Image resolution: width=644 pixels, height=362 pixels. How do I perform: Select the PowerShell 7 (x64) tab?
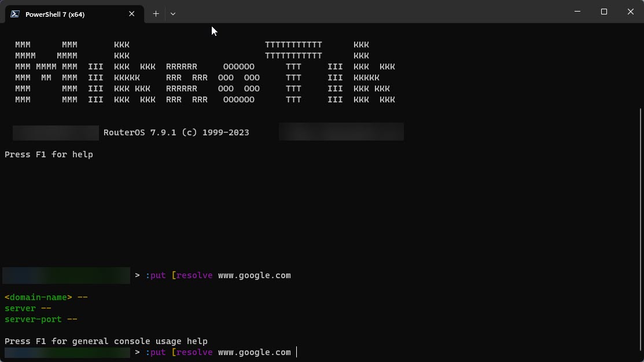pyautogui.click(x=74, y=14)
